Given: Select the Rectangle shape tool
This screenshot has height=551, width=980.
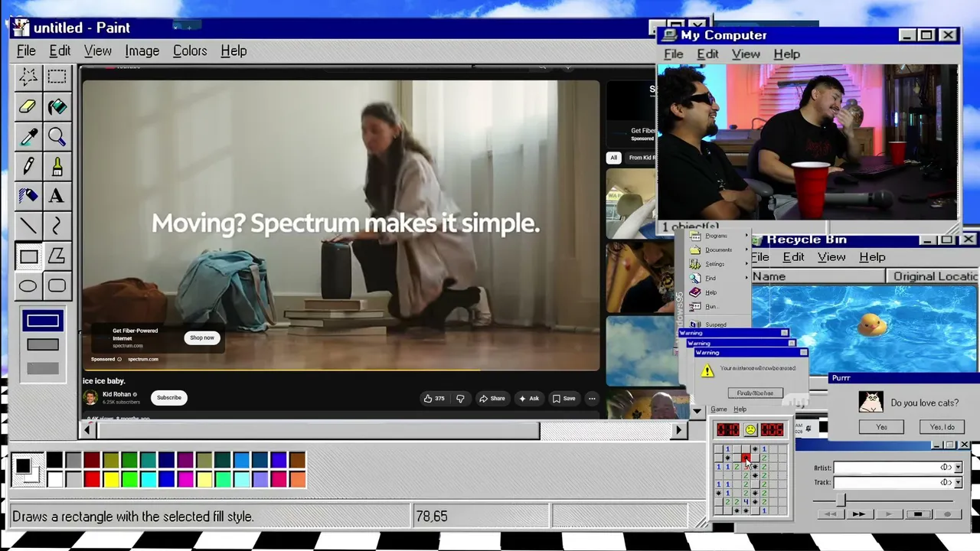Looking at the screenshot, I should [x=28, y=256].
